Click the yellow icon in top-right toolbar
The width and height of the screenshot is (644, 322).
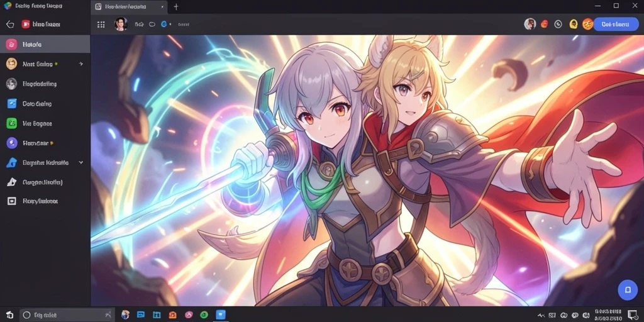point(574,24)
